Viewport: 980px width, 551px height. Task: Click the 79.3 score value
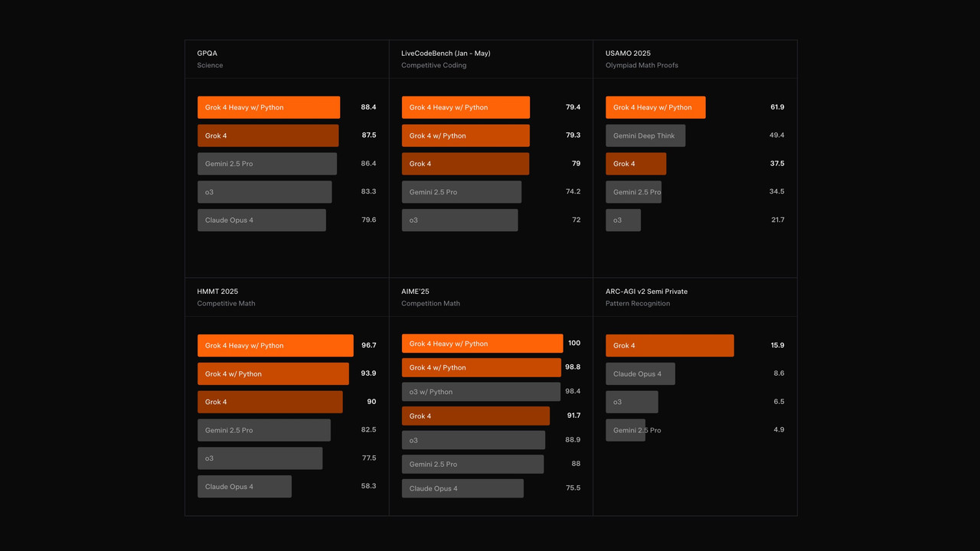(573, 135)
